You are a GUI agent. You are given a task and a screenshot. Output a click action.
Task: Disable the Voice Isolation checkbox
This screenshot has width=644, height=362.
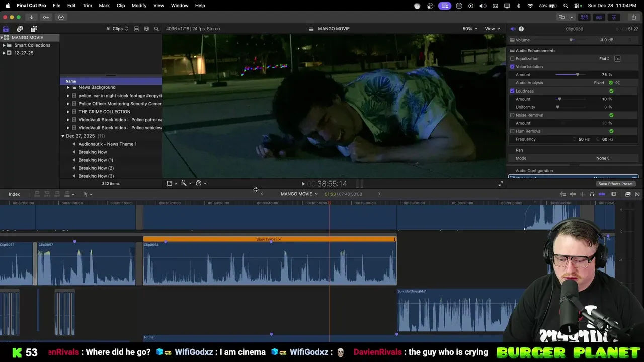pos(512,67)
